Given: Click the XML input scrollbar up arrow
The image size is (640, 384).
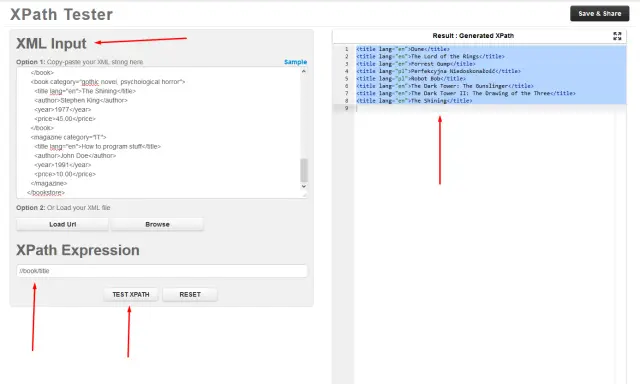Looking at the screenshot, I should point(304,71).
